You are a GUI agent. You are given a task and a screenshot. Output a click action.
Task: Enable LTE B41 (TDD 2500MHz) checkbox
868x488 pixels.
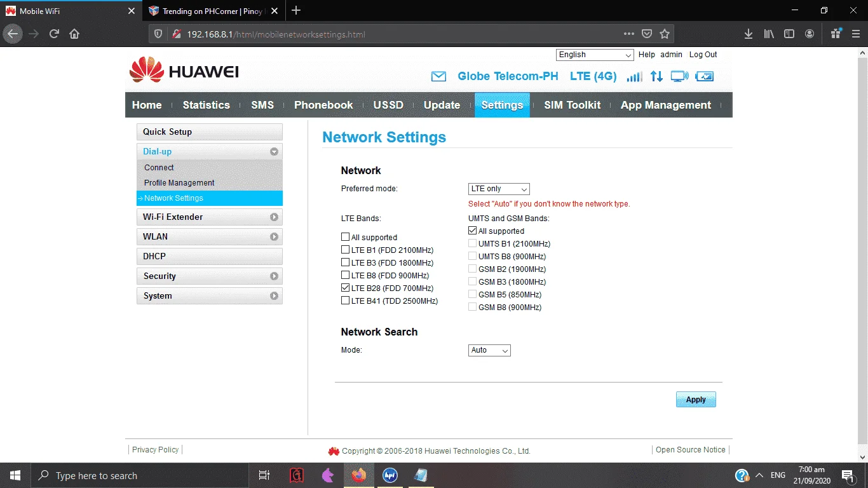345,301
